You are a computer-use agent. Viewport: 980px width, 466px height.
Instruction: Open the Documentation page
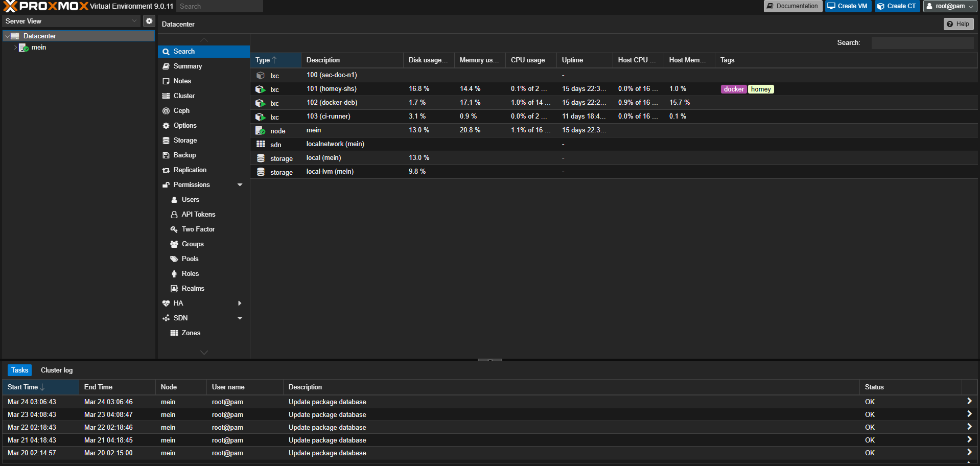tap(792, 6)
